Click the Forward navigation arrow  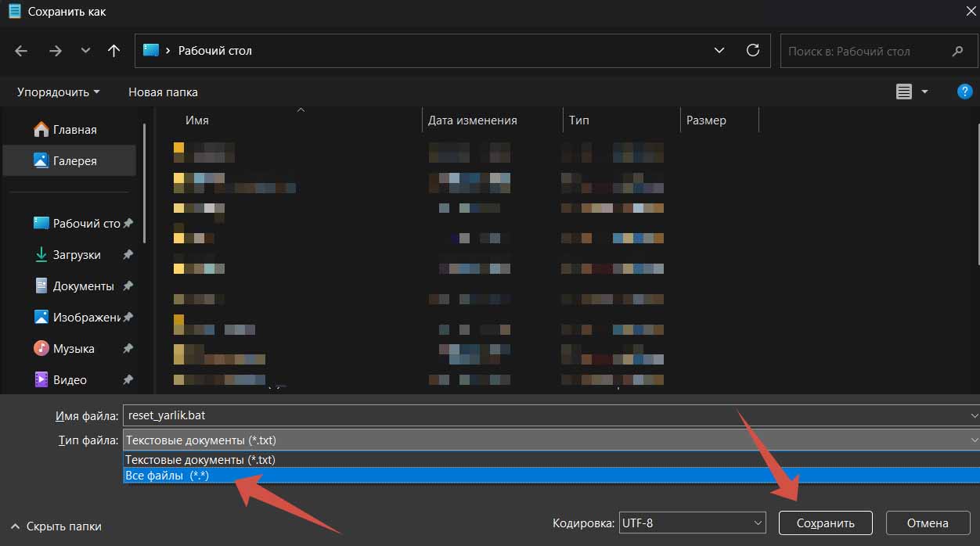[x=55, y=51]
